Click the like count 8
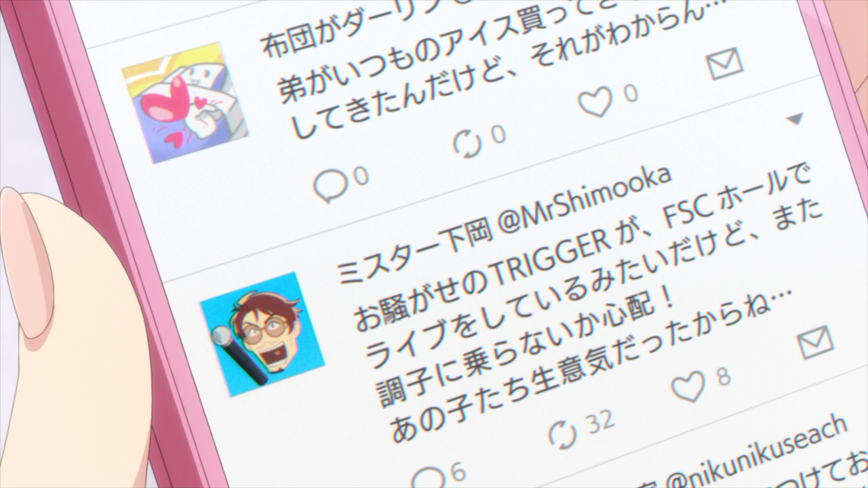868x488 pixels. tap(724, 376)
